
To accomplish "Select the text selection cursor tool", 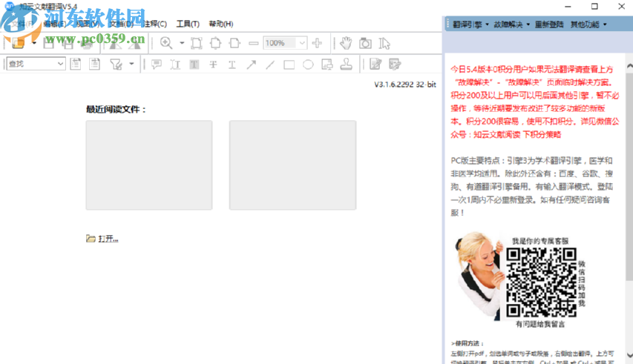I will (x=384, y=43).
